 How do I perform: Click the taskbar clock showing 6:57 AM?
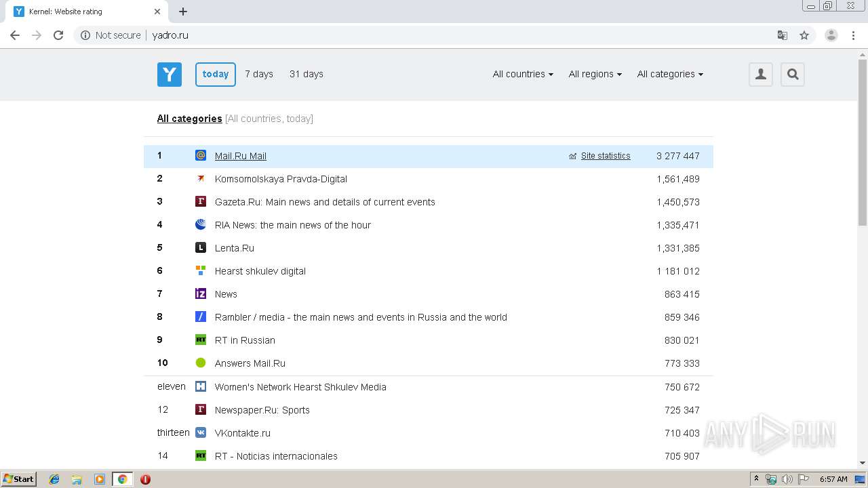[833, 479]
